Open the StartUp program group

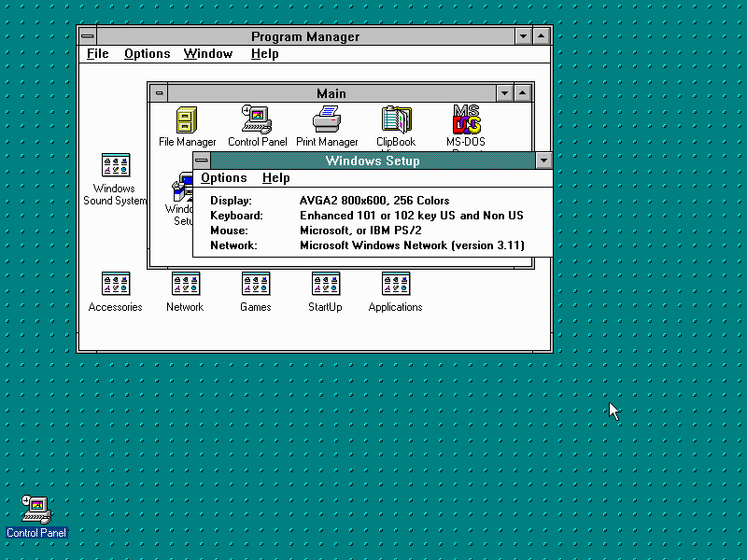pyautogui.click(x=325, y=285)
